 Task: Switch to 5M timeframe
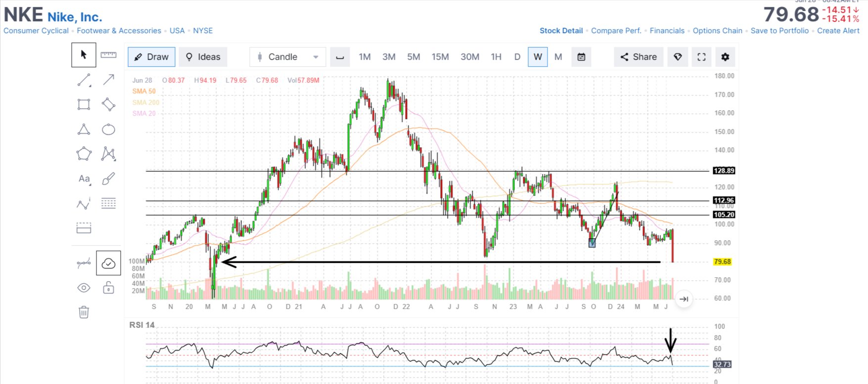(x=413, y=57)
